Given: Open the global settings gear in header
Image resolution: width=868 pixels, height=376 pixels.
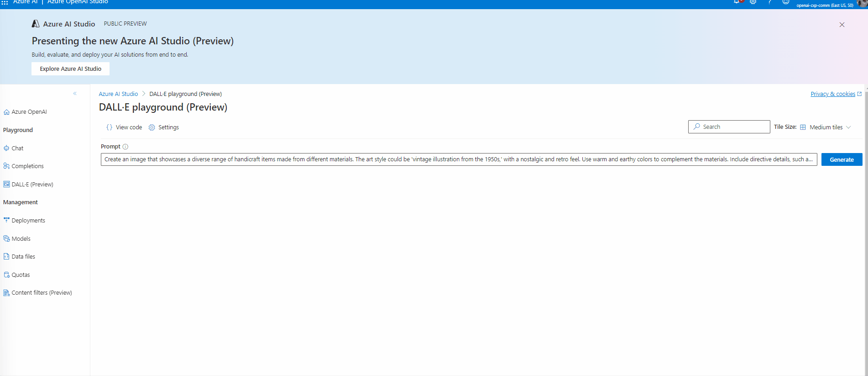Looking at the screenshot, I should click(753, 2).
